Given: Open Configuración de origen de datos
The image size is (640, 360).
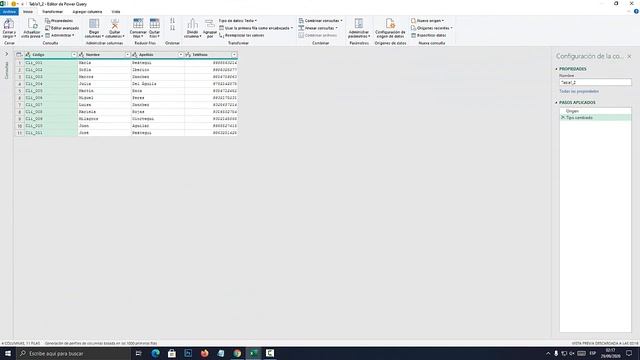Looking at the screenshot, I should point(390,28).
